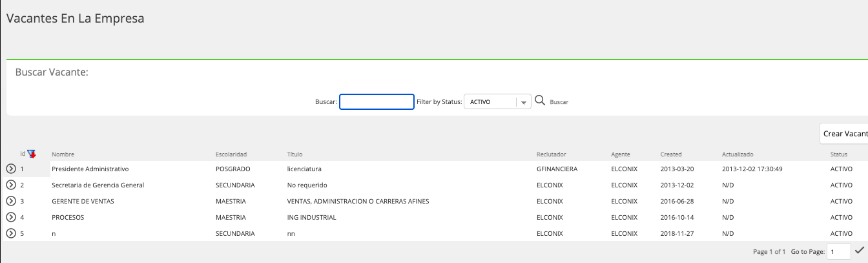Click the Vacantes En La Empresa heading
The width and height of the screenshot is (868, 263).
[75, 19]
